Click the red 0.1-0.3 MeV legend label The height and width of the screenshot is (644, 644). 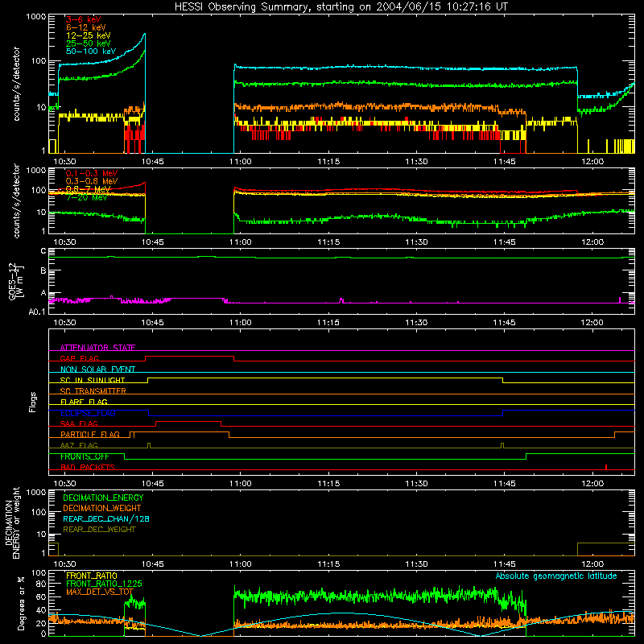[92, 173]
